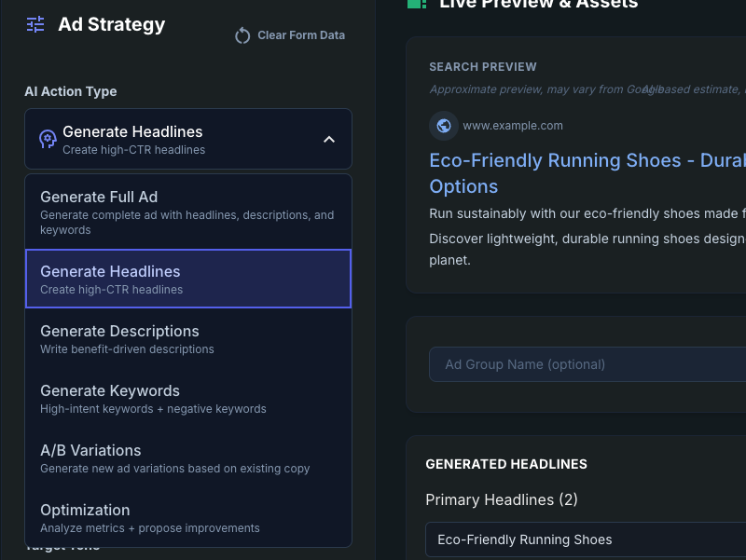Viewport: 746px width, 560px height.
Task: Click the globe favicon beside www.example.com
Action: 444,126
